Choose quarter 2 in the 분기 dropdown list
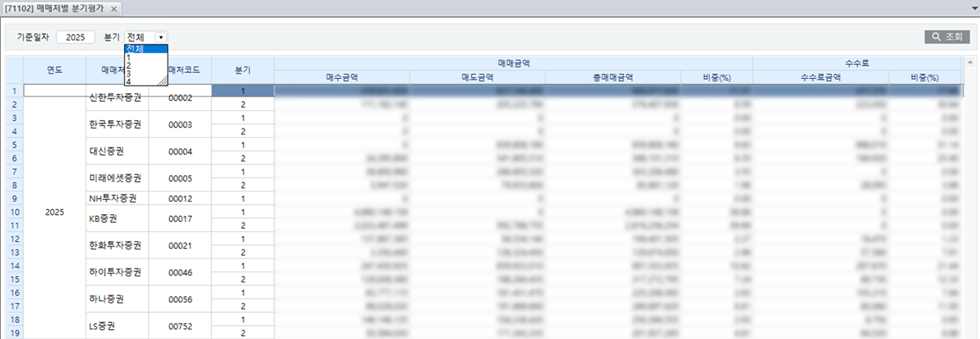This screenshot has height=339, width=980. (145, 65)
